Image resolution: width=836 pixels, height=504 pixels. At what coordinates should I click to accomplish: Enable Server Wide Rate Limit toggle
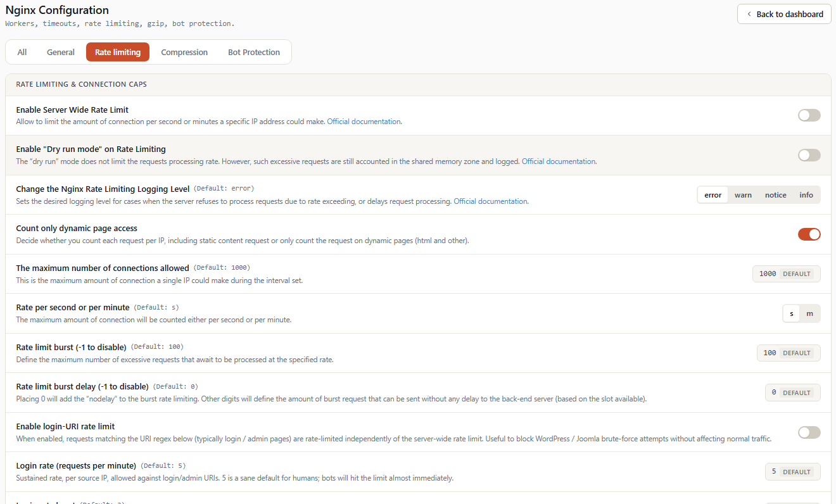(809, 115)
